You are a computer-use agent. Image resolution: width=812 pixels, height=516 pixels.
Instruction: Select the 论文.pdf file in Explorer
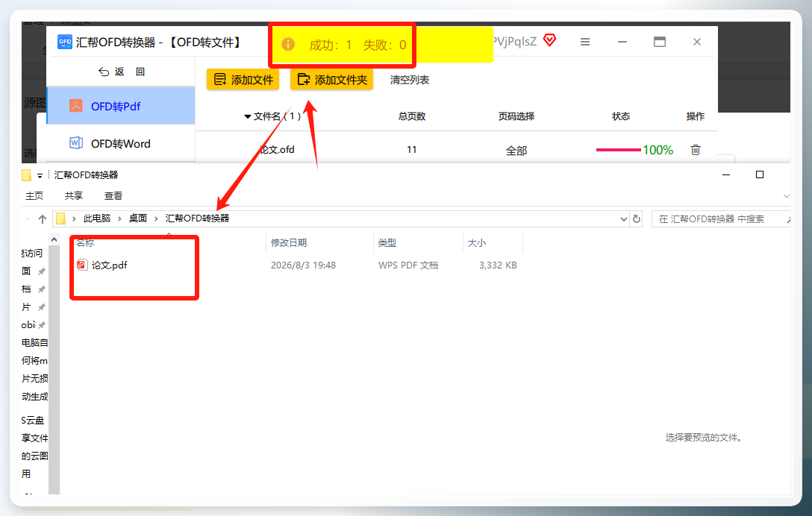tap(109, 265)
